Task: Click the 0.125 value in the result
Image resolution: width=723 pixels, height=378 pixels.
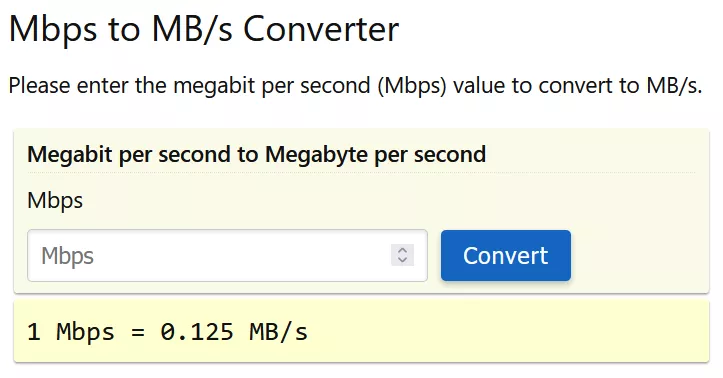Action: 197,332
